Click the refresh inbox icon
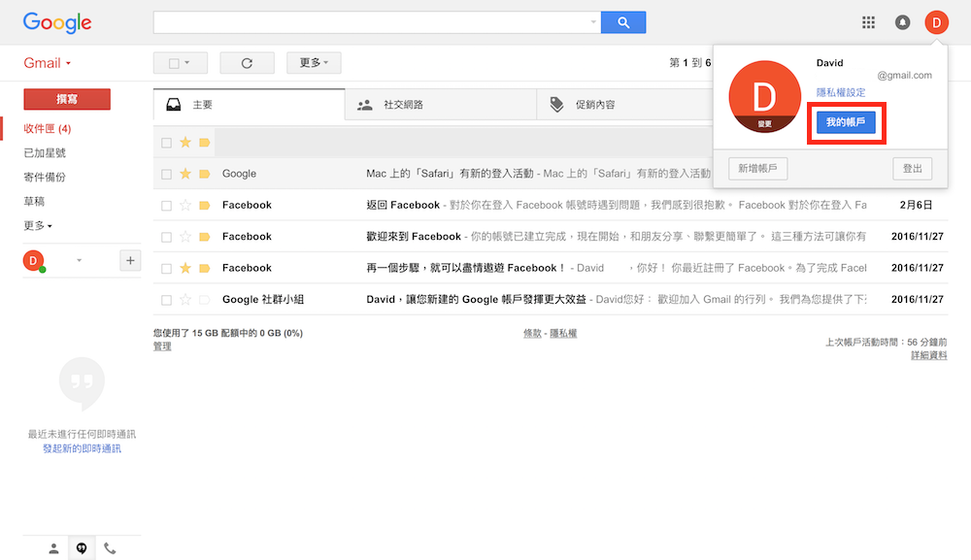Screen dimensions: 971x560 pyautogui.click(x=247, y=63)
